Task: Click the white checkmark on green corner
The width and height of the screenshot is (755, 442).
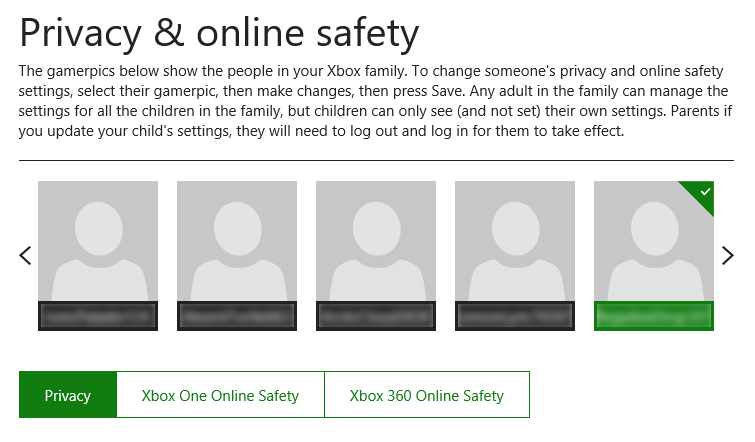Action: click(x=705, y=192)
